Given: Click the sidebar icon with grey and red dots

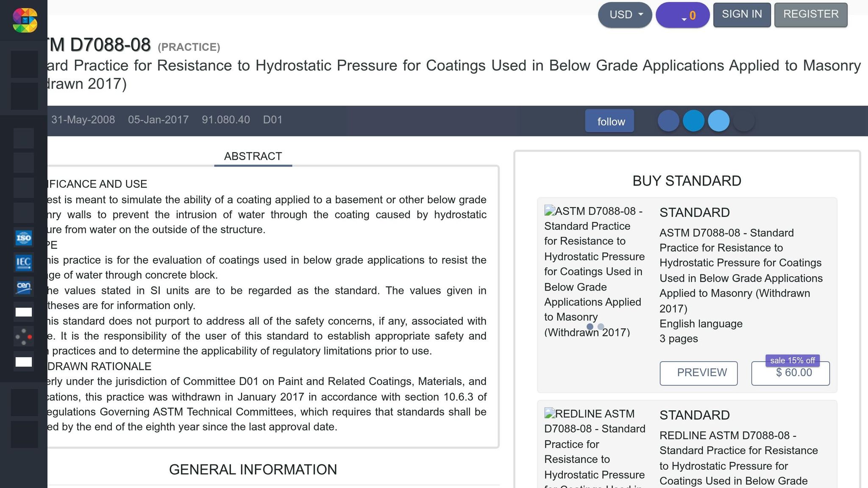Looking at the screenshot, I should [24, 337].
